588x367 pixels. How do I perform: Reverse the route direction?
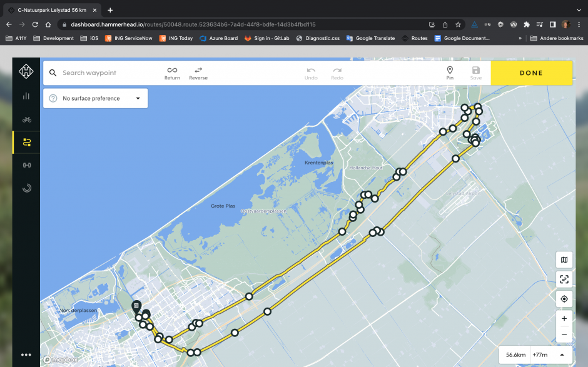pos(198,73)
